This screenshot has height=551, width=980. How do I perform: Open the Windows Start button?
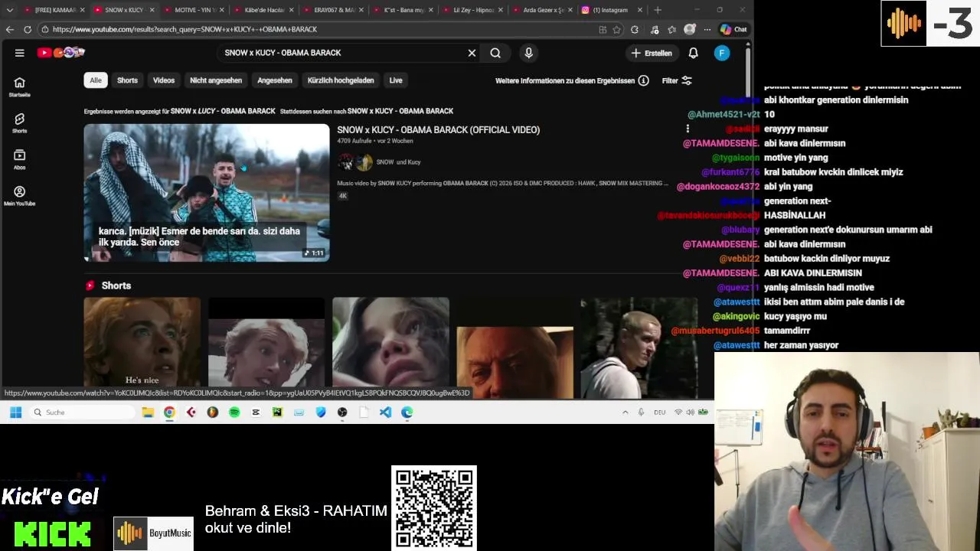click(15, 412)
